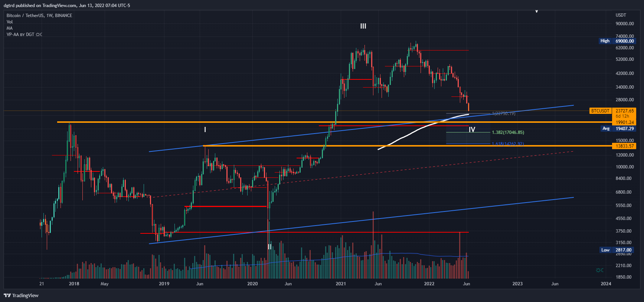
Task: Click the DGT symbol icon after VP-AA legend
Action: (x=39, y=35)
